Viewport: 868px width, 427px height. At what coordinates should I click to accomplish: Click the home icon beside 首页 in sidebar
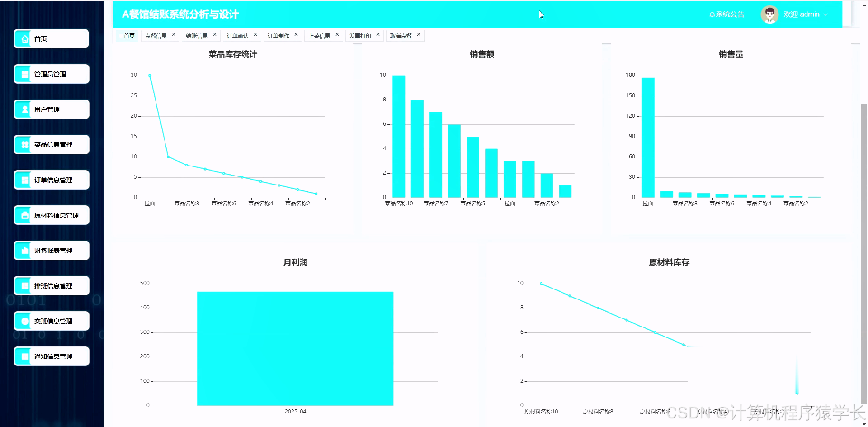coord(25,39)
